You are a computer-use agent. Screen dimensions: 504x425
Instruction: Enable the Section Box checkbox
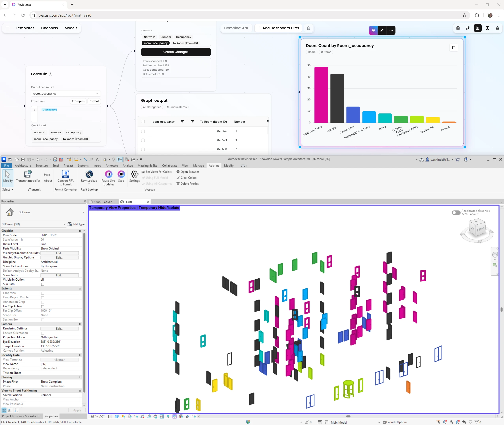click(43, 320)
